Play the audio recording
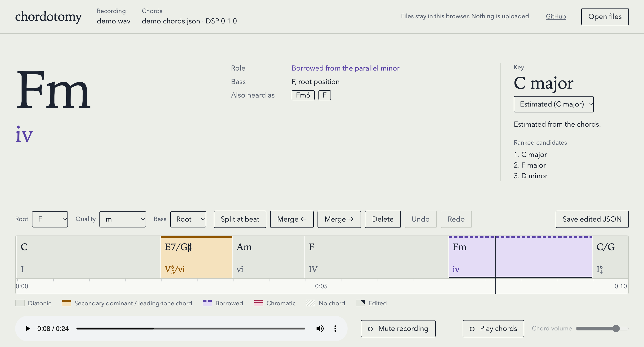Screen dimensions: 644x347 click(x=28, y=329)
